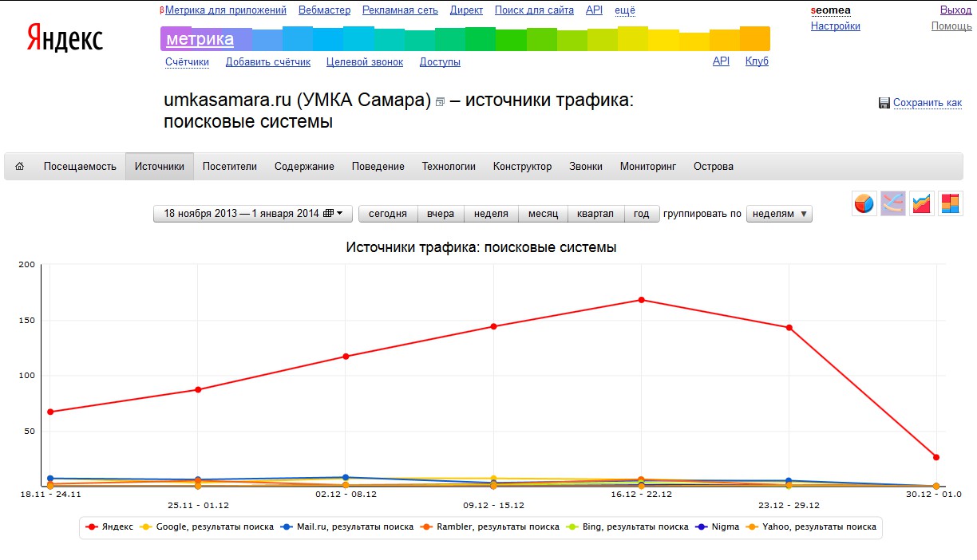
Task: Open the Технологии tab
Action: coord(449,166)
